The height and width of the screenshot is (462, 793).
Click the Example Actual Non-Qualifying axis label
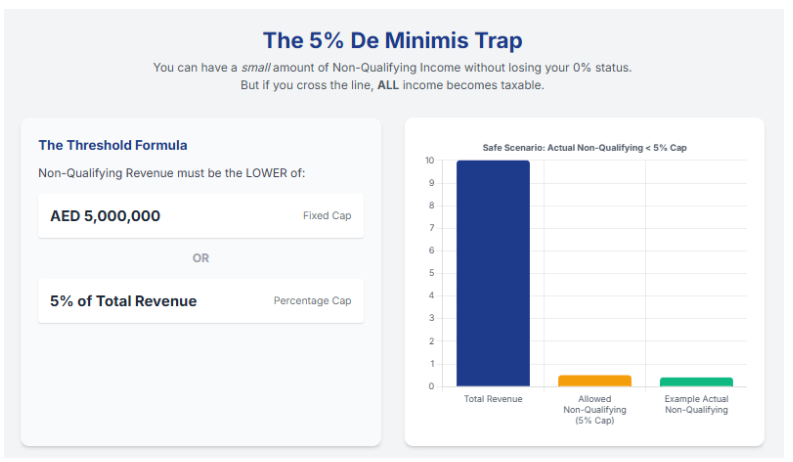[x=696, y=404]
